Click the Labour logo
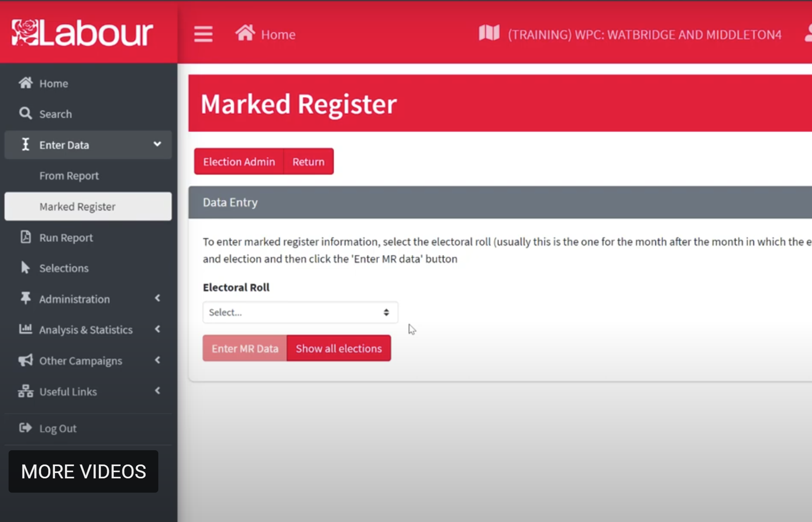The width and height of the screenshot is (812, 522). click(82, 33)
